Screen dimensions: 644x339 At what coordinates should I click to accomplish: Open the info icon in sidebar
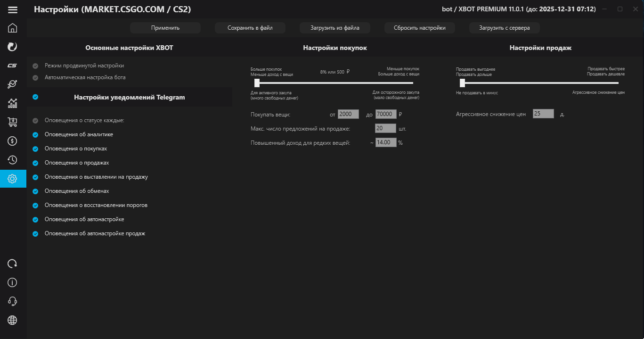coord(13,282)
